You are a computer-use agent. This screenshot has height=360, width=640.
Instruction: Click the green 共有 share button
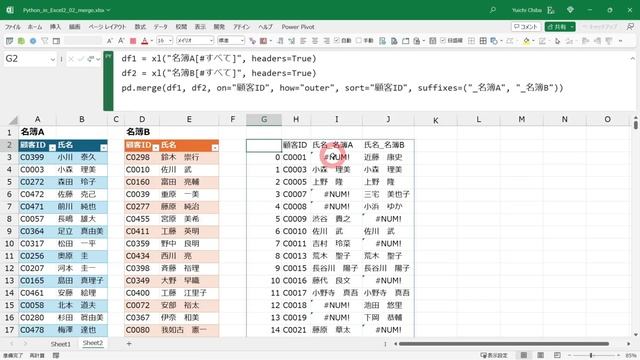point(560,27)
